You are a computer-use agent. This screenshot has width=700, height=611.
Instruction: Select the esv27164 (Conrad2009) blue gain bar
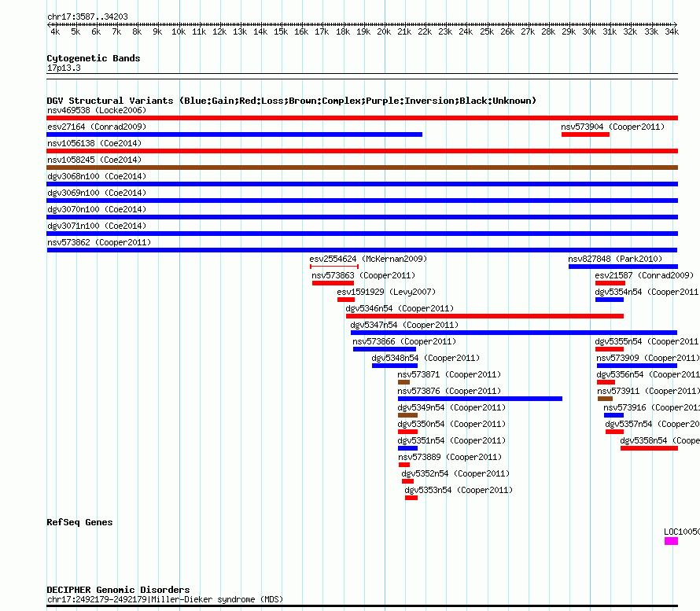234,134
